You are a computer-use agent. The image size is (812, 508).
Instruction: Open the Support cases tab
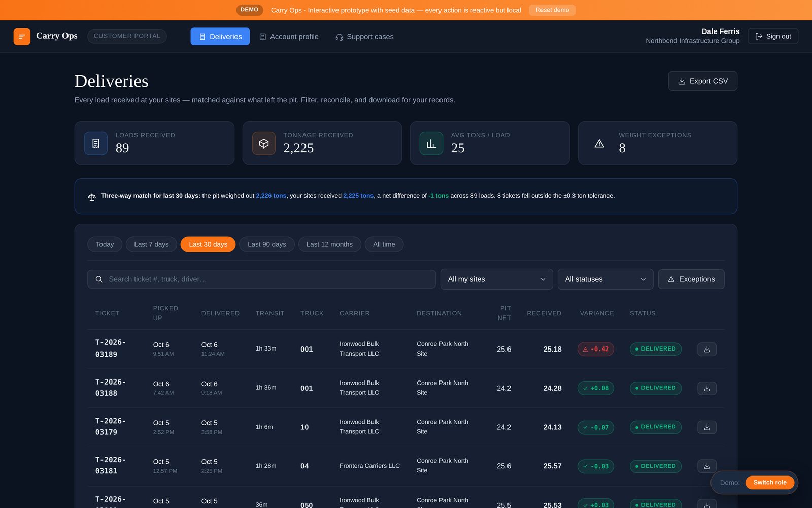(x=364, y=37)
